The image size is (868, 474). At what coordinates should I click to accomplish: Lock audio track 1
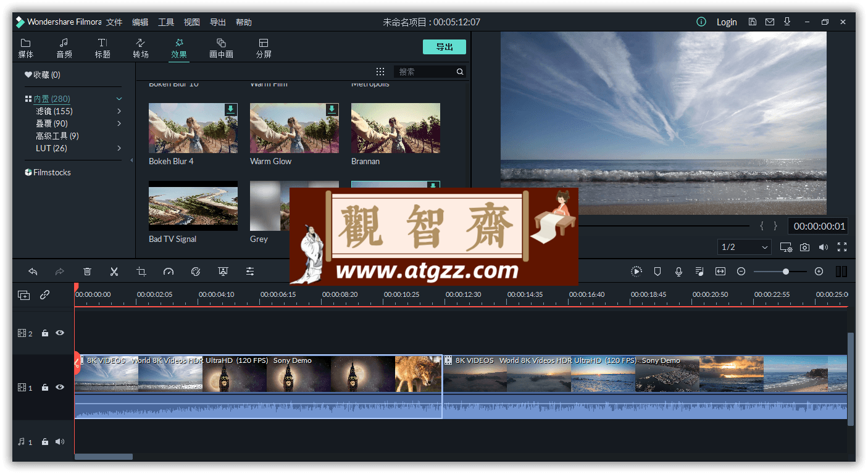pyautogui.click(x=45, y=442)
